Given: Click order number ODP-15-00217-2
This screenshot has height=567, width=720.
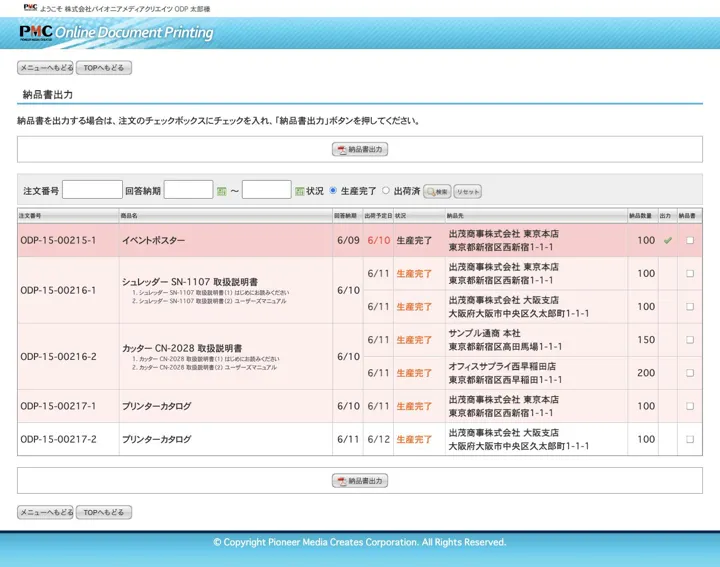Looking at the screenshot, I should [58, 439].
